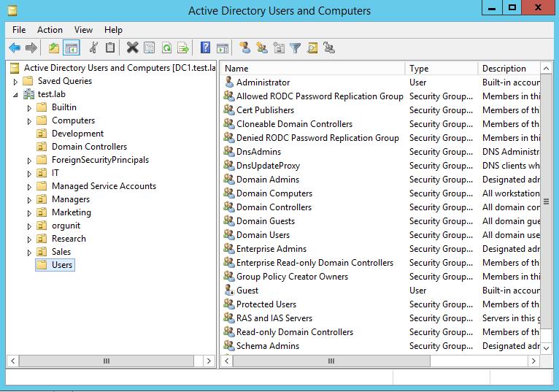Image resolution: width=559 pixels, height=392 pixels.
Task: Click the Refresh toolbar icon
Action: point(166,47)
